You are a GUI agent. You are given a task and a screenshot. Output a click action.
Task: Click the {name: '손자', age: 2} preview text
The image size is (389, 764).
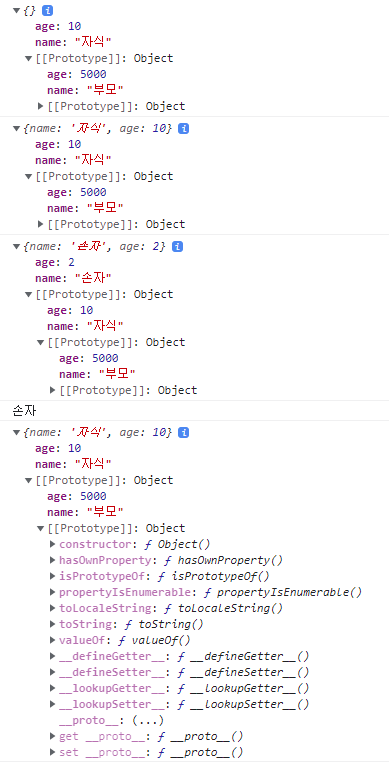94,247
